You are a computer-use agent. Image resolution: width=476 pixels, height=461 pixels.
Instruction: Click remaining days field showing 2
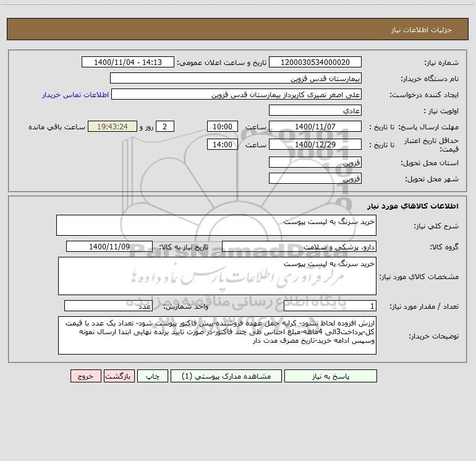[x=165, y=127]
